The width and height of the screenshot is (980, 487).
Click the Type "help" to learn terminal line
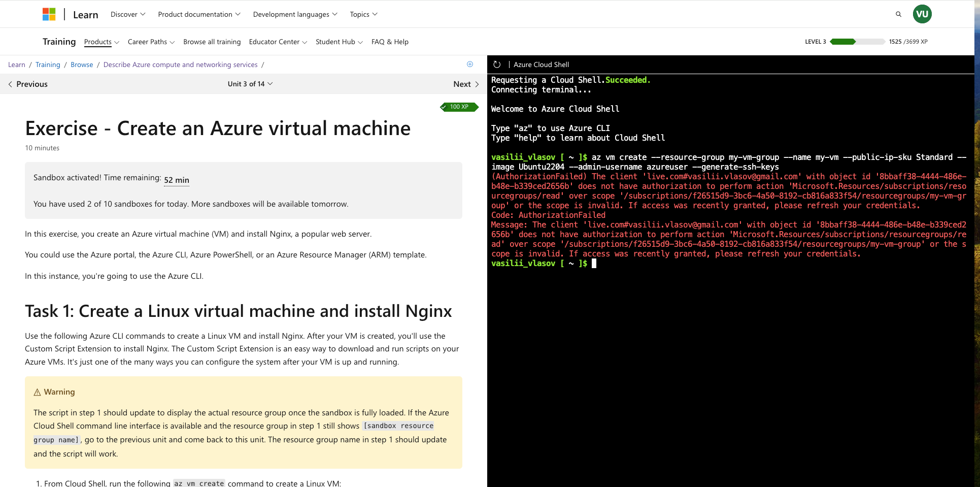578,138
